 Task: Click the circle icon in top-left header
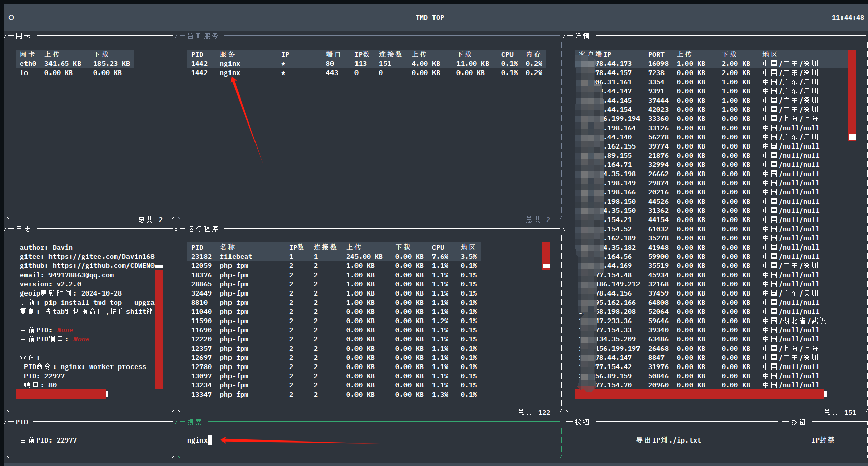pos(11,17)
